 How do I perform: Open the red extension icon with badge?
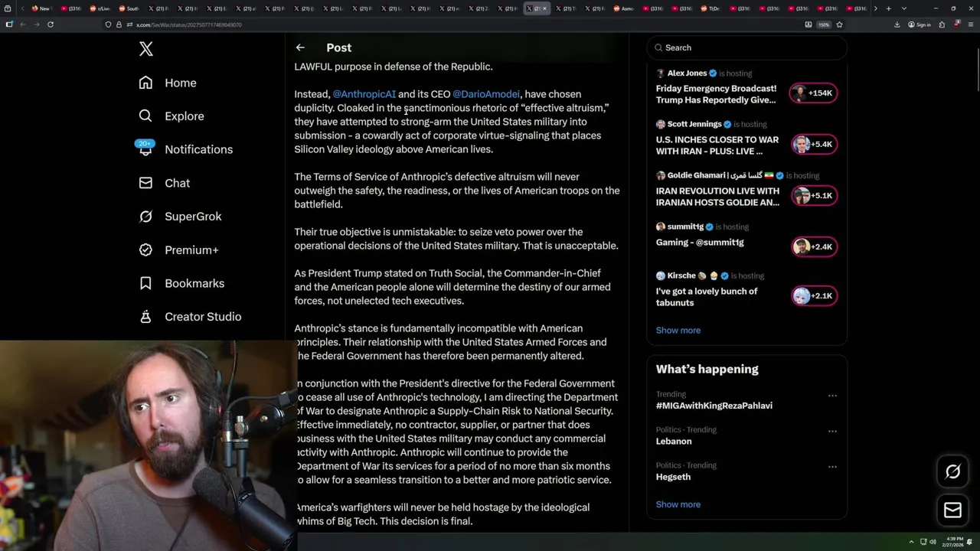click(x=957, y=24)
